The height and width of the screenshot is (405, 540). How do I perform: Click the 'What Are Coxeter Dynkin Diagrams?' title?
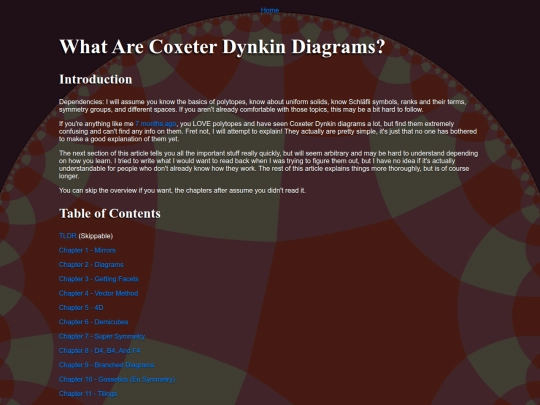pyautogui.click(x=222, y=46)
